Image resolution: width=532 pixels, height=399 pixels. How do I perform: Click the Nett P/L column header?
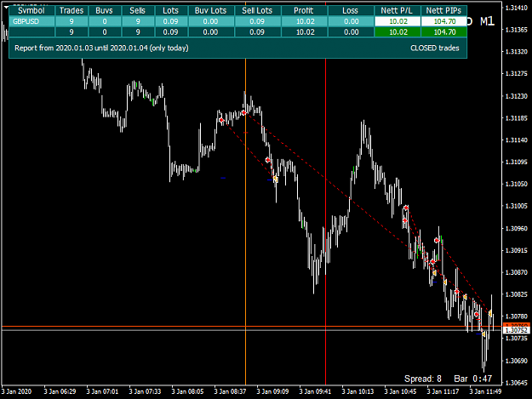[398, 11]
